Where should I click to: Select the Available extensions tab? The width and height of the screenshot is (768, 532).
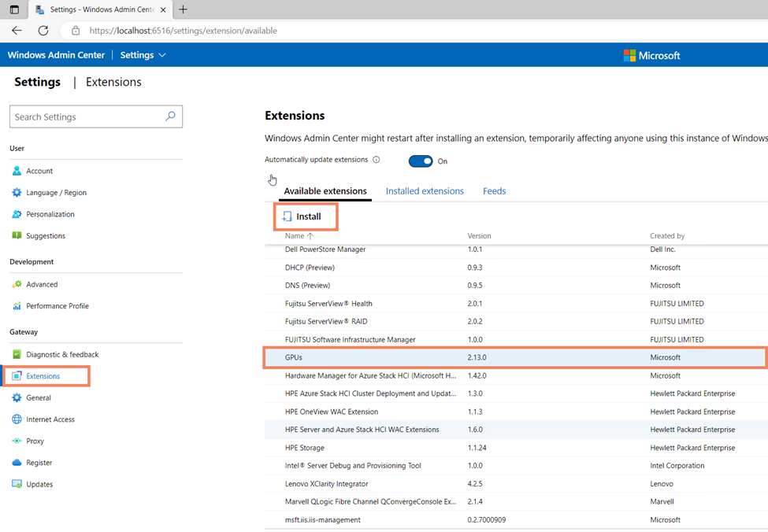tap(325, 191)
